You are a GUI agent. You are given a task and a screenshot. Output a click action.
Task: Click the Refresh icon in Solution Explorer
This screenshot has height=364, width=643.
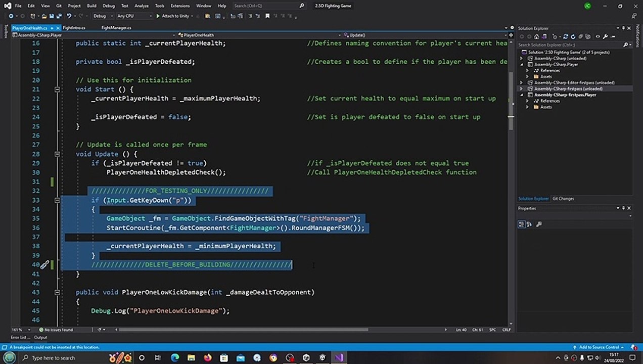573,36
